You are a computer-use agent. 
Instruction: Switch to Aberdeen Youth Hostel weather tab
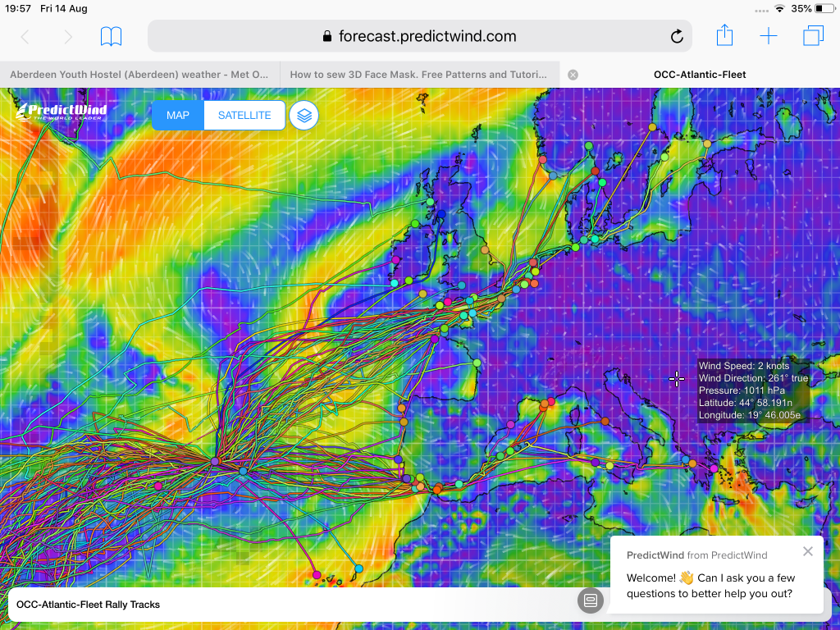[x=139, y=75]
